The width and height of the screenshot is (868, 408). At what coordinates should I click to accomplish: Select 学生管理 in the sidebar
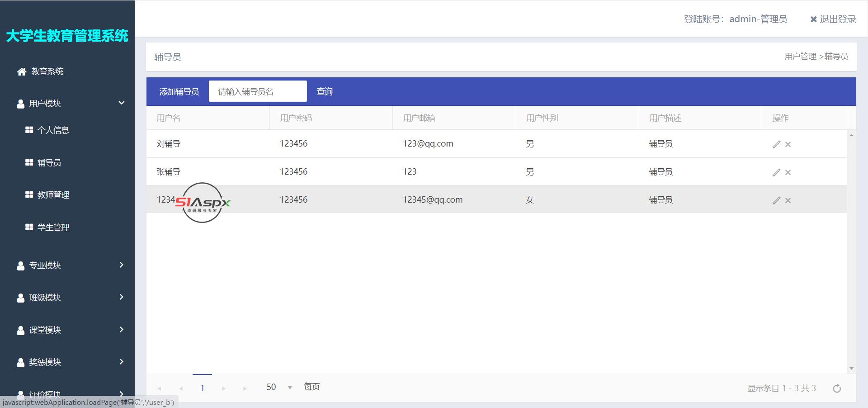(53, 228)
